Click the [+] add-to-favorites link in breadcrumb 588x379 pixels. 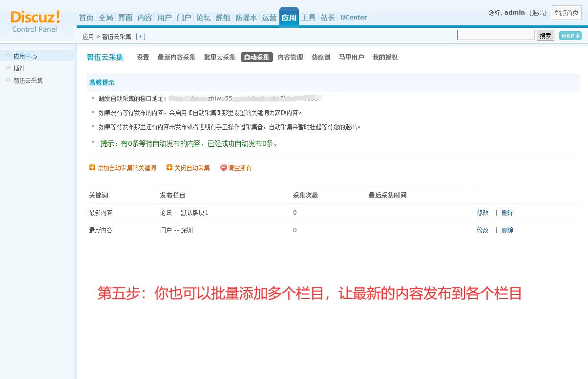coord(141,37)
